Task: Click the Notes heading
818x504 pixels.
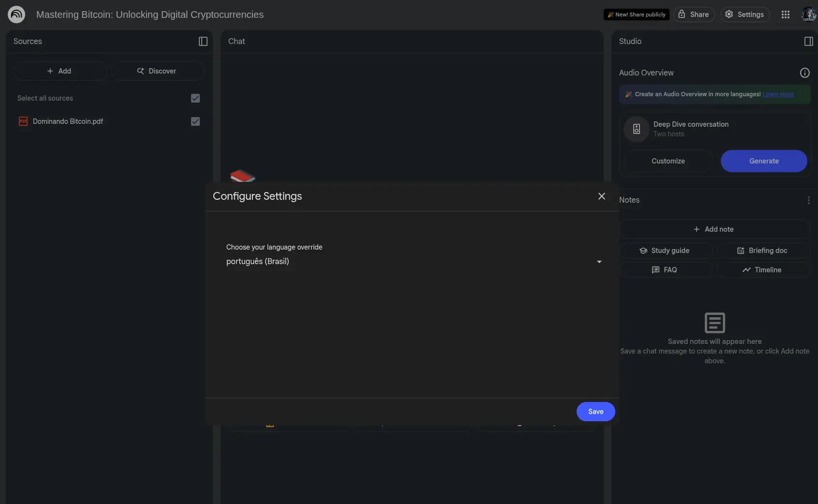Action: (629, 200)
